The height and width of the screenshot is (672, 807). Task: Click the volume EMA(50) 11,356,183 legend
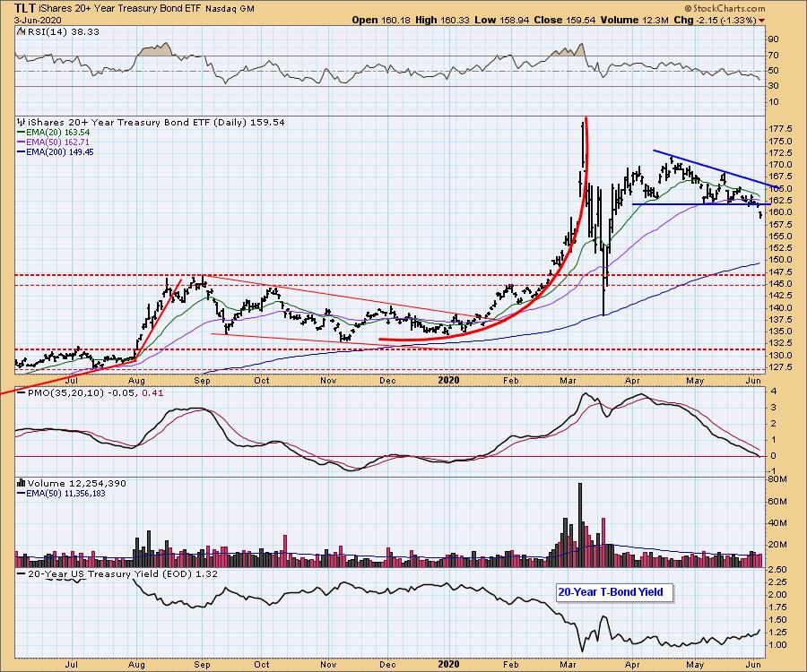(x=61, y=493)
